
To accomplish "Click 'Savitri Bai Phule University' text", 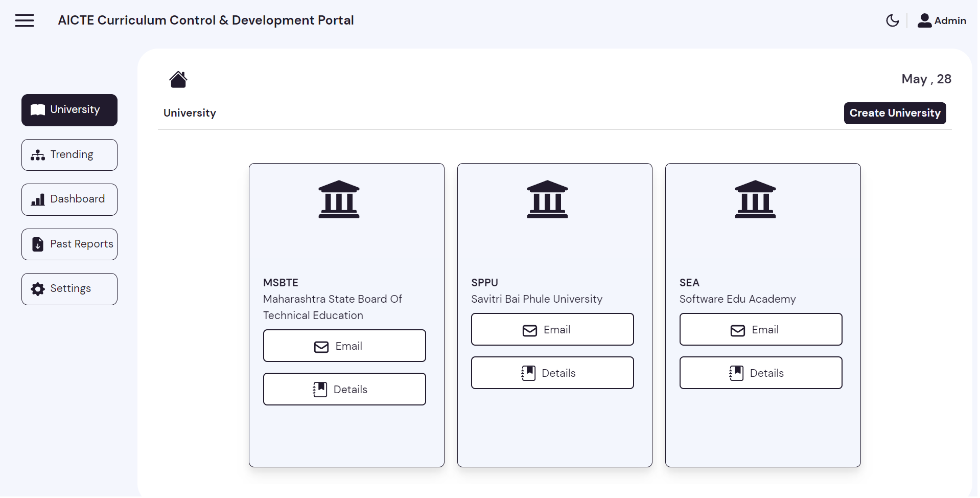I will [536, 299].
